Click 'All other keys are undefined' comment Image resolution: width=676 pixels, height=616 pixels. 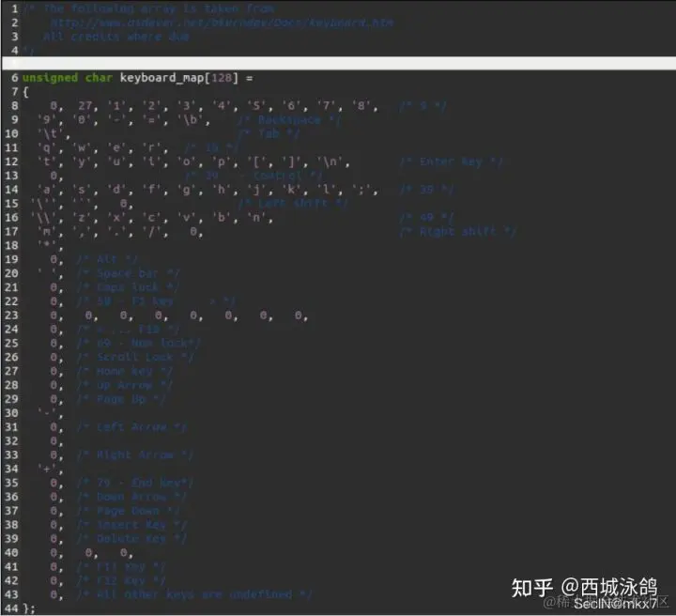[194, 595]
